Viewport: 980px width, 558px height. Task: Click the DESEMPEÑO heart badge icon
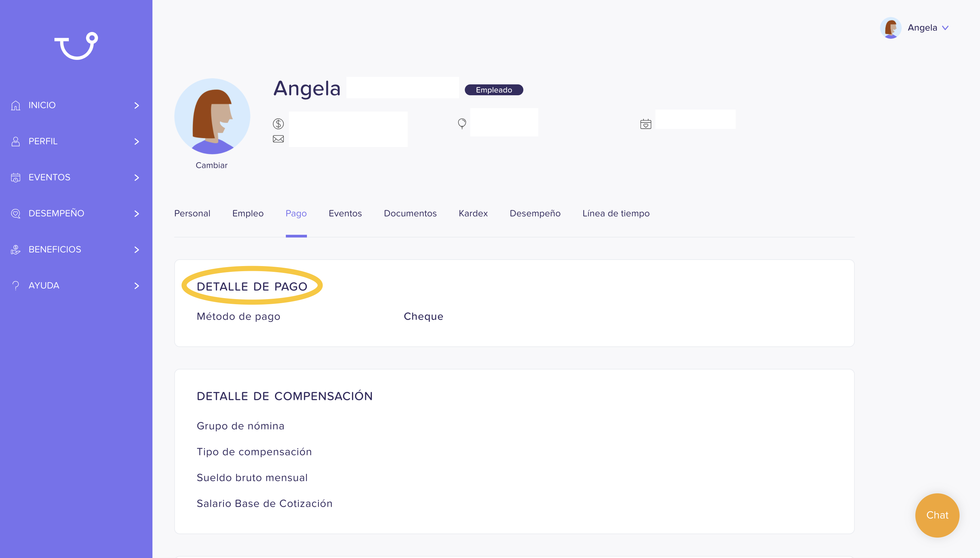point(15,213)
